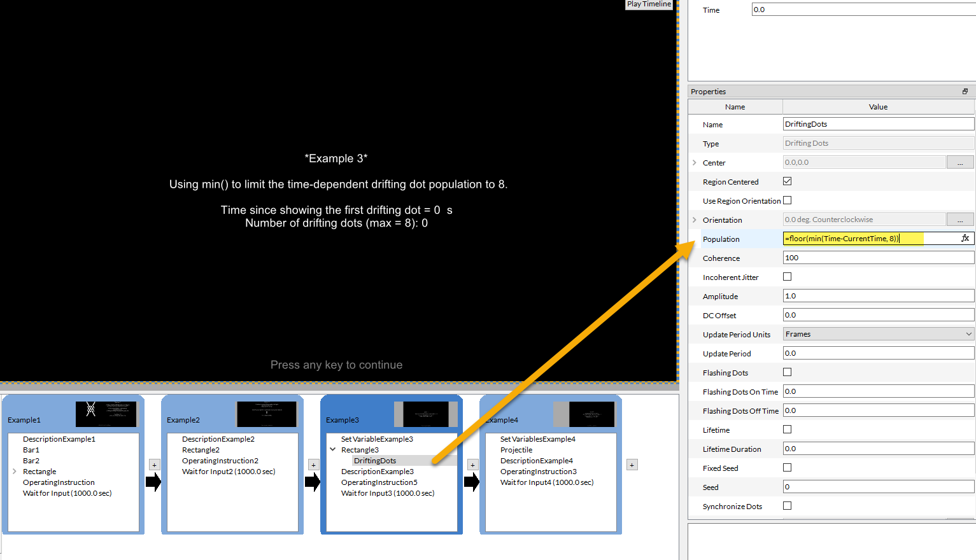
Task: Click the fx expression icon in Population field
Action: coord(965,238)
